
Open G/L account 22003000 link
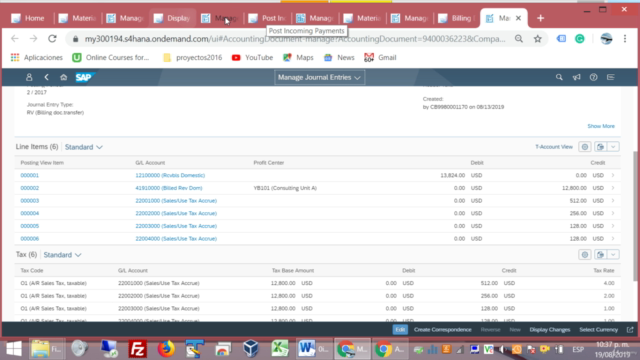176,226
